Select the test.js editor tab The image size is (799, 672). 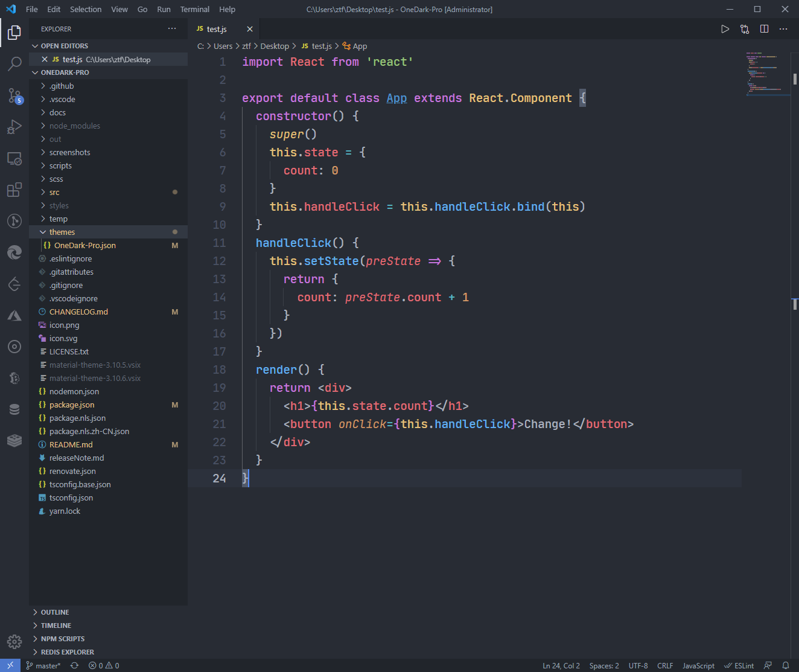pyautogui.click(x=216, y=28)
